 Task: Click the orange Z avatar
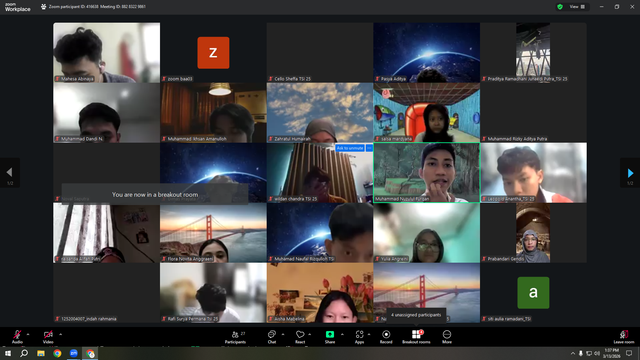pos(213,53)
